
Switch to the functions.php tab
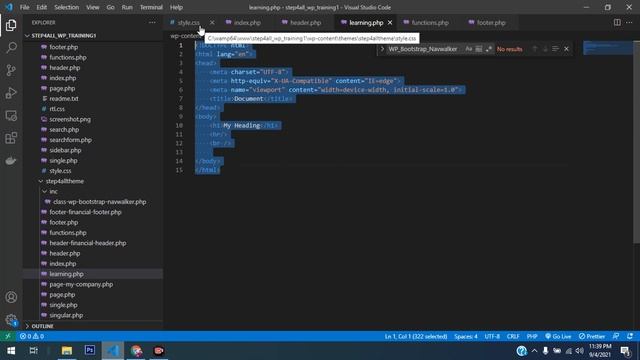coord(430,22)
